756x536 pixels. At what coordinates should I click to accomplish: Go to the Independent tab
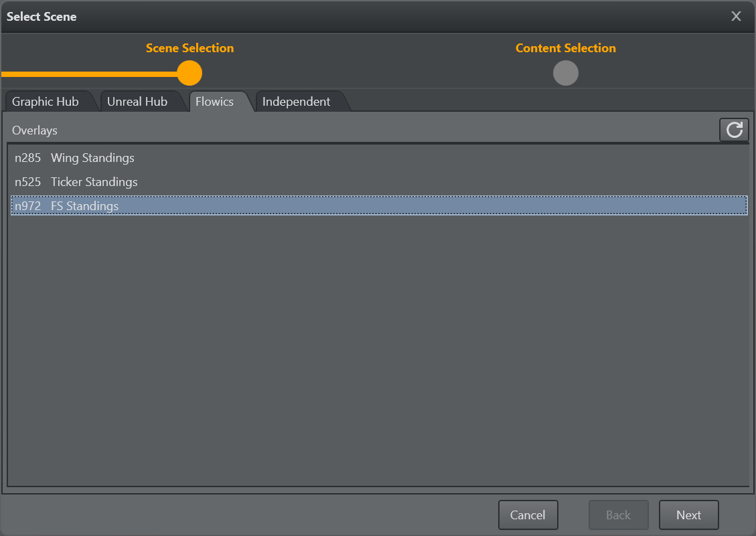(296, 102)
